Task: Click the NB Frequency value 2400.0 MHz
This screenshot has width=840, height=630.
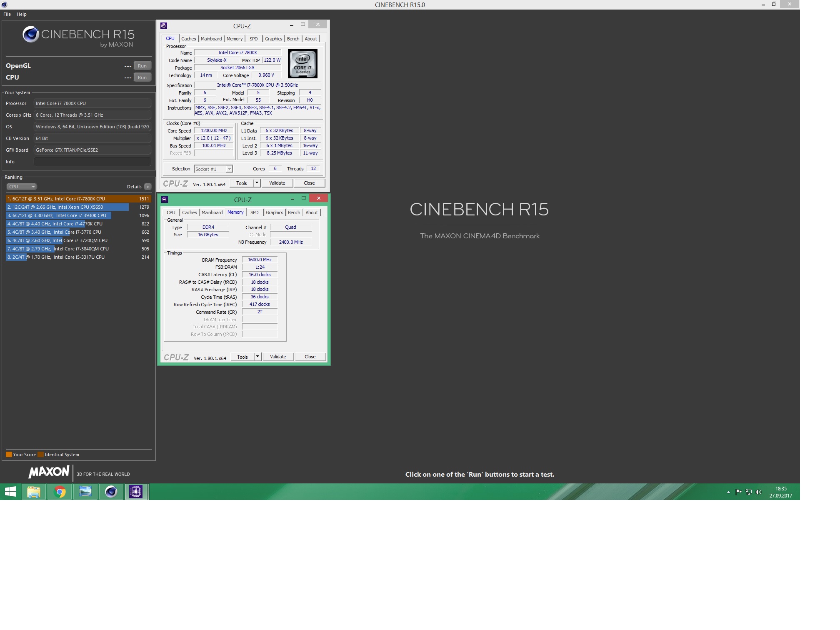Action: point(291,242)
